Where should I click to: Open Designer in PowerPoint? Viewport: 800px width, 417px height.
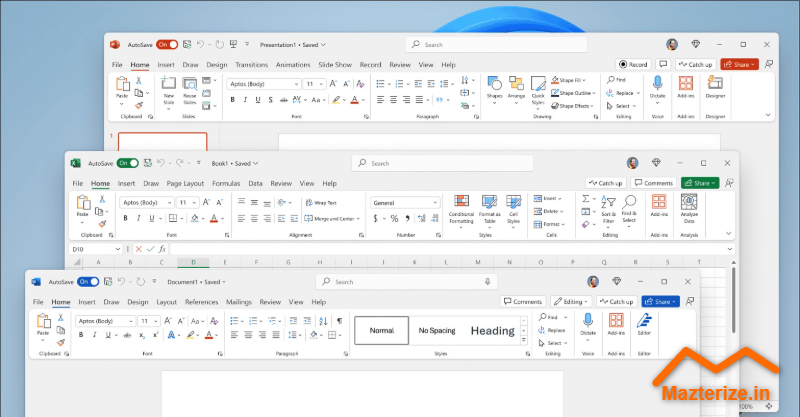(715, 87)
